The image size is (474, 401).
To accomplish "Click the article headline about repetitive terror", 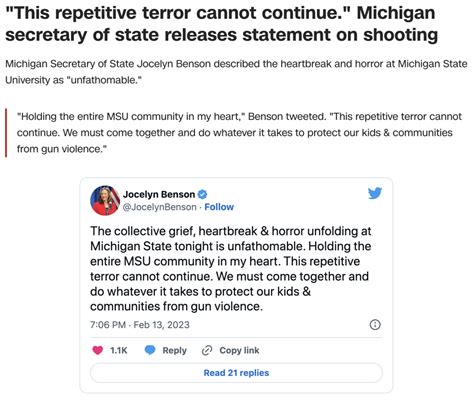I will pos(222,24).
